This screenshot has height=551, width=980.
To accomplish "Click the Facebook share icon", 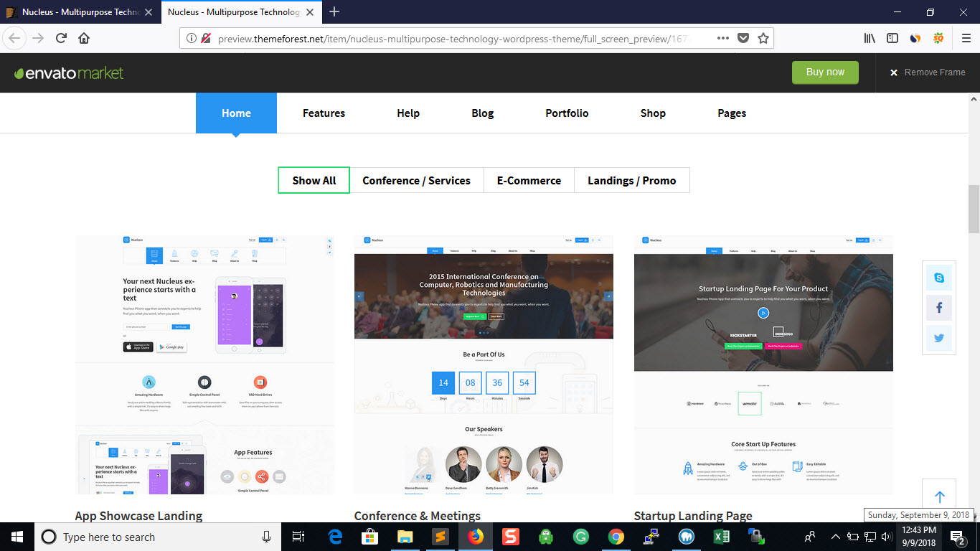I will point(938,308).
